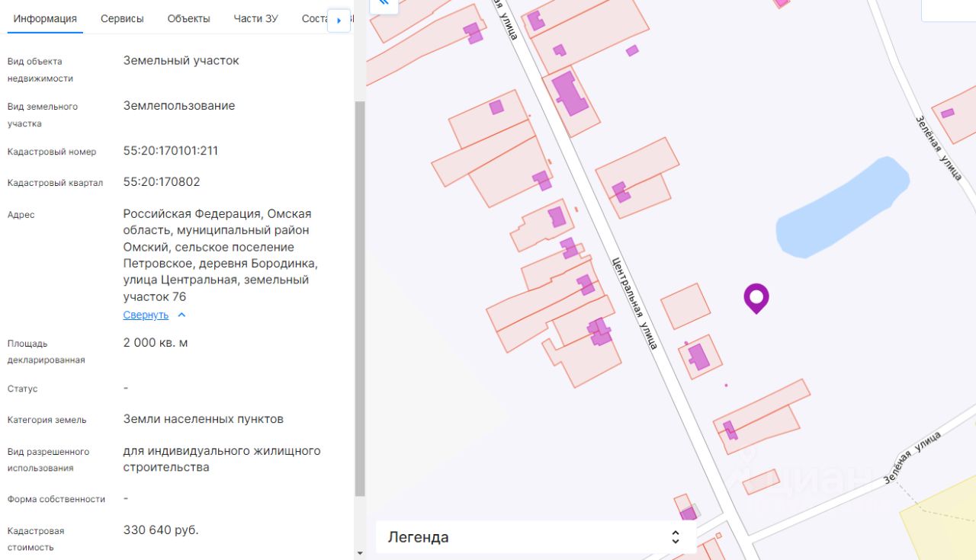Collapse side panel with double-chevron icon
Image resolution: width=976 pixels, height=560 pixels.
coord(384,4)
